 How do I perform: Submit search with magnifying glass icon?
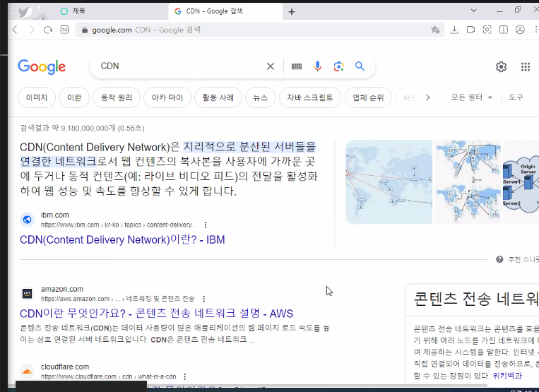pos(360,66)
